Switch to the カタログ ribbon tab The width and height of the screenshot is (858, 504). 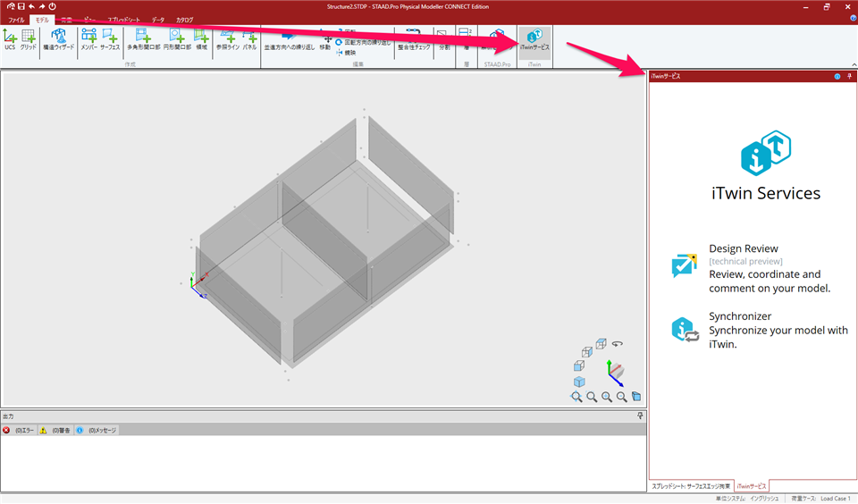184,20
